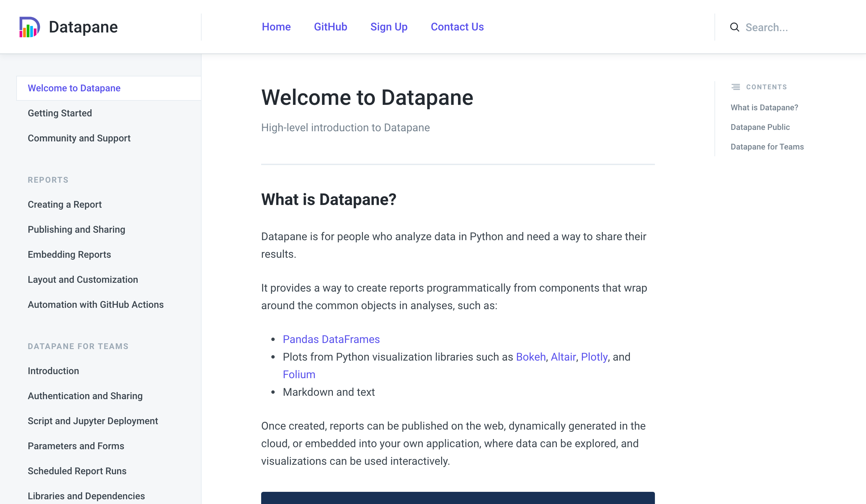Open Creating a Report page
The height and width of the screenshot is (504, 866).
coord(65,204)
